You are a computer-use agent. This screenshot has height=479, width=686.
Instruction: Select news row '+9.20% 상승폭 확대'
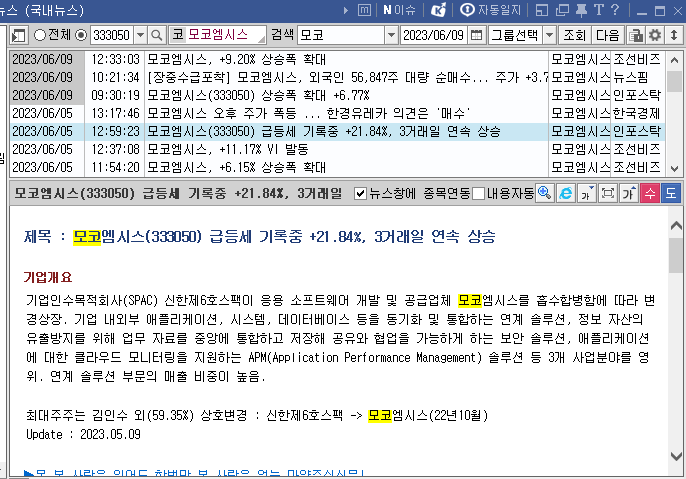pos(337,59)
